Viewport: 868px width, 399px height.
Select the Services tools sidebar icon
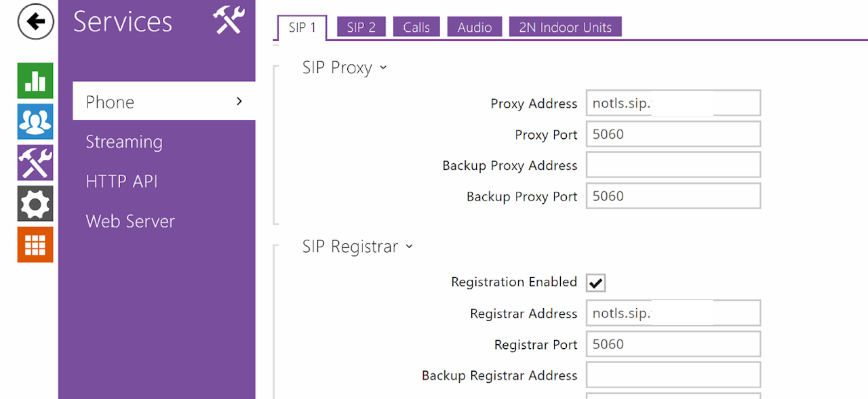pos(35,163)
